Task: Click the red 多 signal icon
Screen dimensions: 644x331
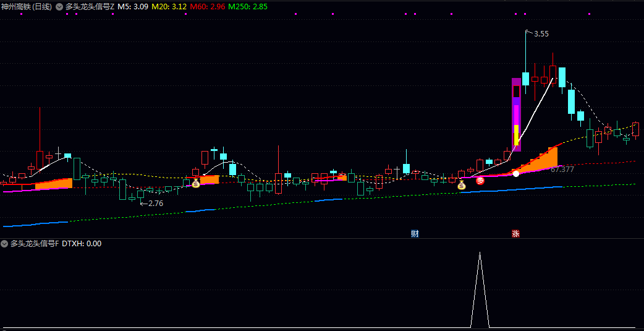Action: tap(480, 181)
